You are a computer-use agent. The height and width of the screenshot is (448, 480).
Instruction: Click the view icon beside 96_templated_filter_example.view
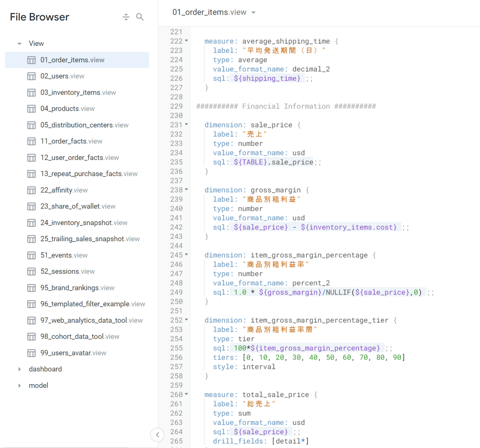[31, 304]
